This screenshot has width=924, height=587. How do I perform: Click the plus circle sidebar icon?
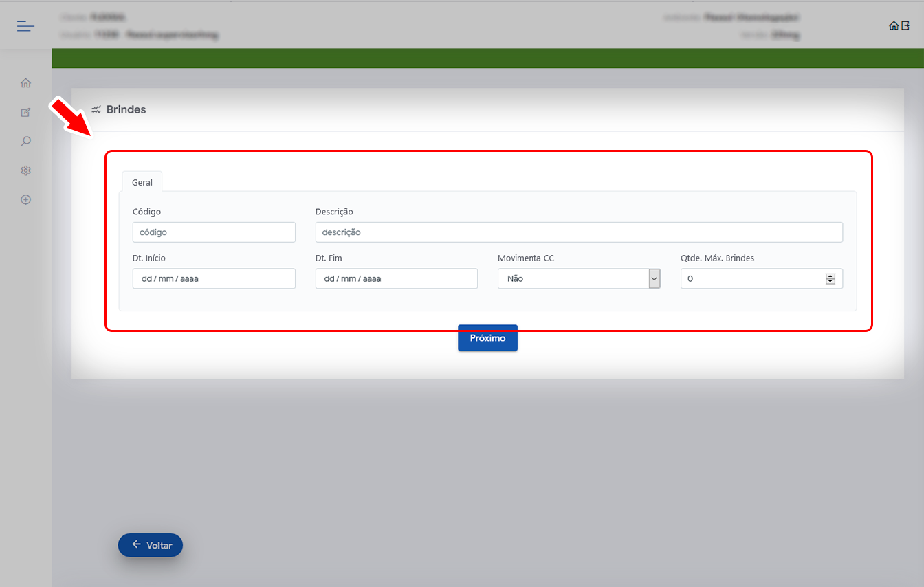click(25, 199)
